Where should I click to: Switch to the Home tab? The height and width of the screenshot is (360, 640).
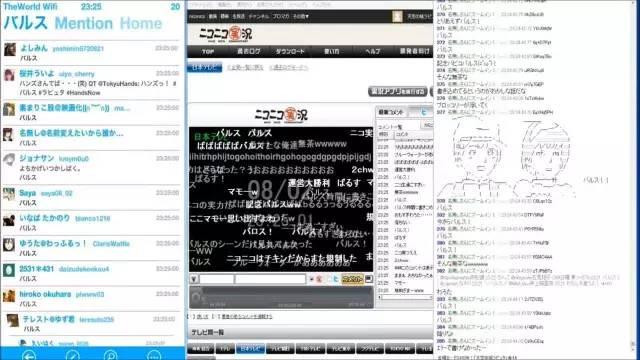141,23
